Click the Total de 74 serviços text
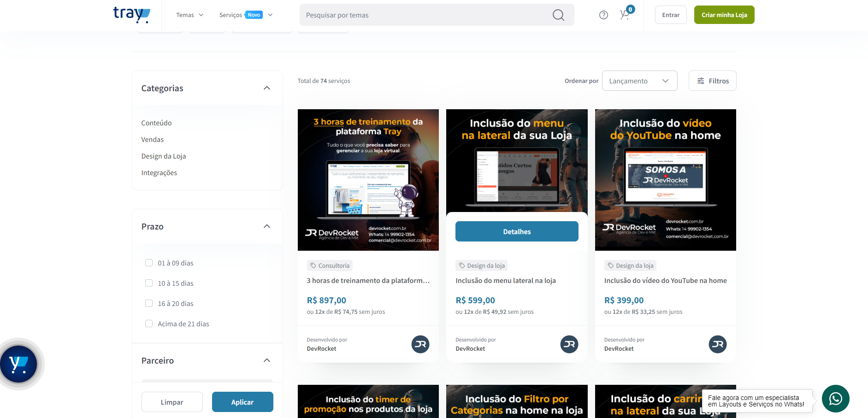Image resolution: width=868 pixels, height=418 pixels. (324, 81)
